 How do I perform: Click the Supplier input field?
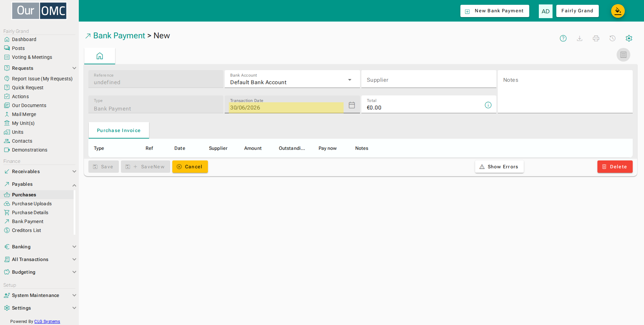click(429, 79)
